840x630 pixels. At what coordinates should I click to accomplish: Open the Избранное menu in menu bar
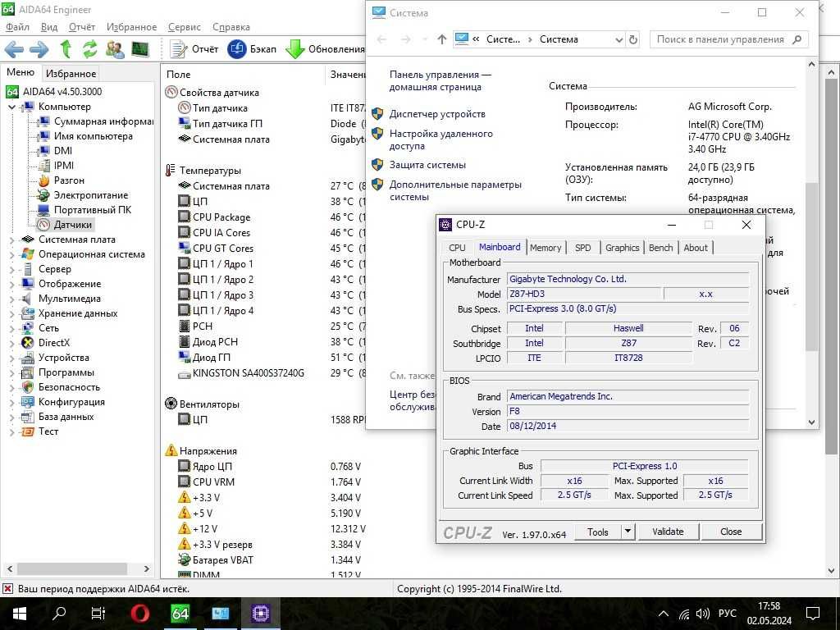pyautogui.click(x=131, y=27)
